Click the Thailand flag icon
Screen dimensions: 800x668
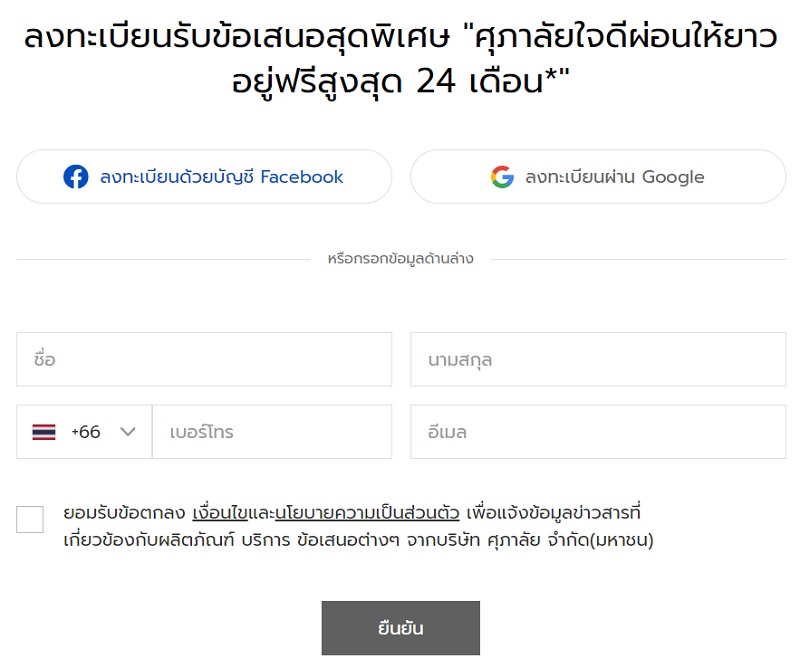pos(44,432)
